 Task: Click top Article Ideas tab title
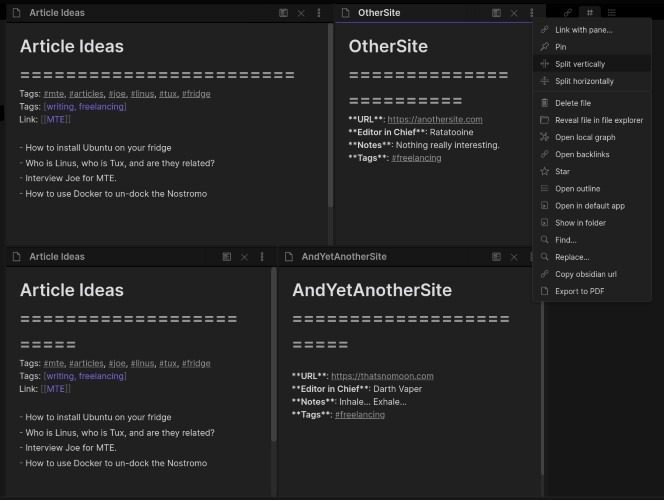[57, 13]
